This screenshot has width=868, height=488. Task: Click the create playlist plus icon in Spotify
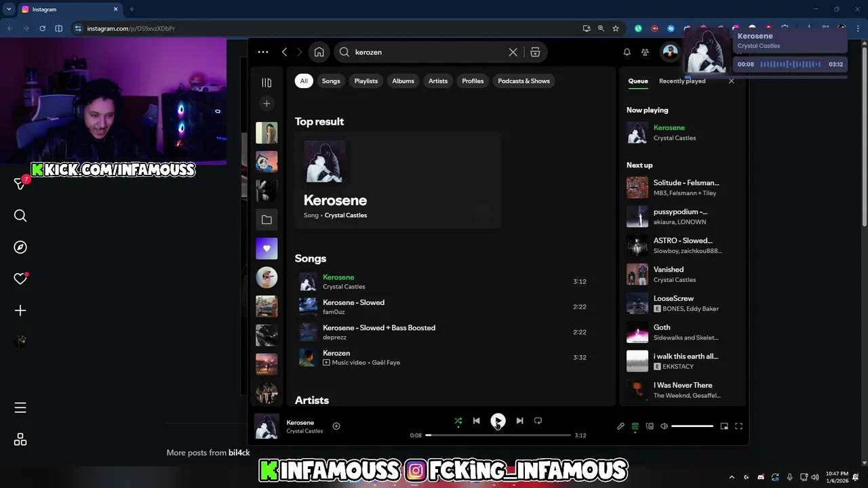[x=267, y=104]
